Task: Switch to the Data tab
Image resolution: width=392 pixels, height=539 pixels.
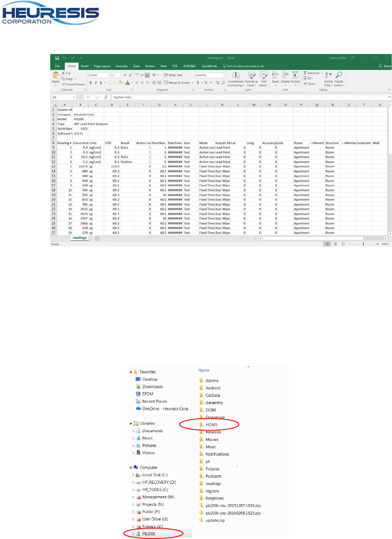Action: (136, 66)
